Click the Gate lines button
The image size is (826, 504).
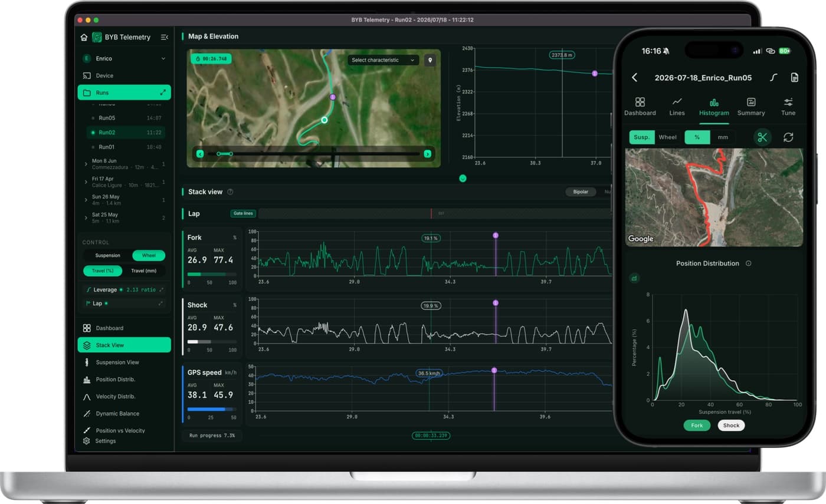point(242,213)
